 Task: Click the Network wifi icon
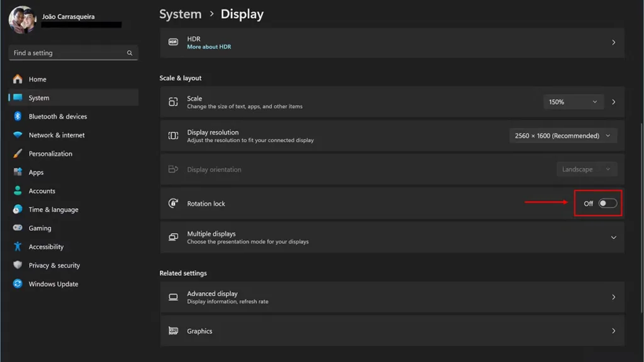click(17, 134)
